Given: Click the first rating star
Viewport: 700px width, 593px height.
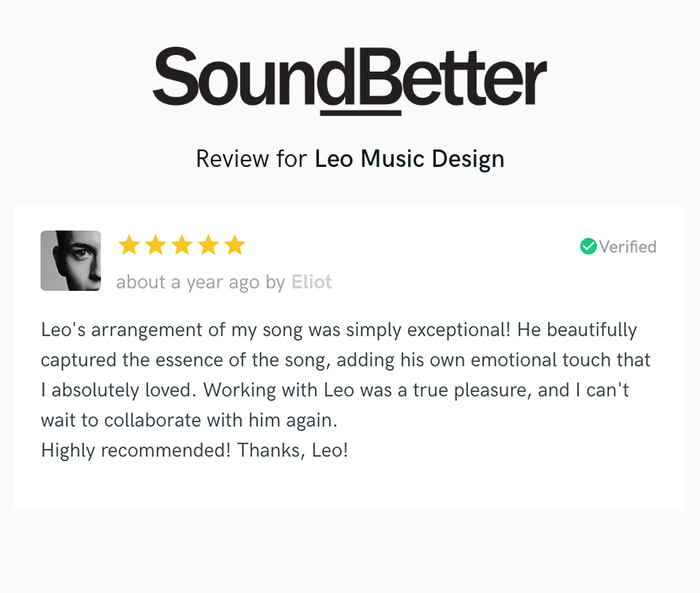Looking at the screenshot, I should pyautogui.click(x=129, y=245).
